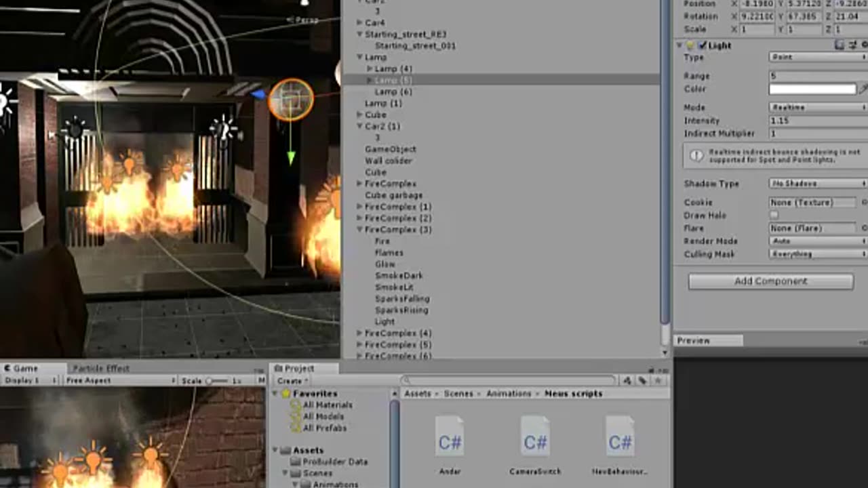The height and width of the screenshot is (488, 868).
Task: Expand the Car4 hierarchy node
Action: click(x=359, y=23)
